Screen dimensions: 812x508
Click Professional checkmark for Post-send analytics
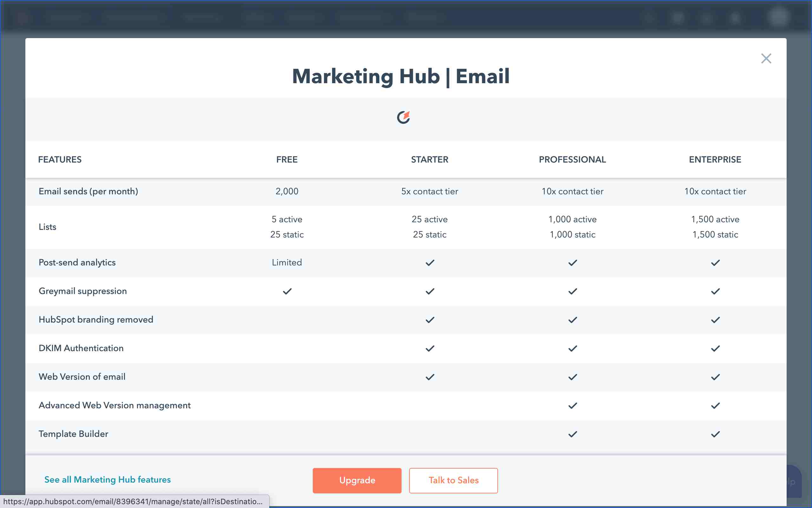point(573,262)
